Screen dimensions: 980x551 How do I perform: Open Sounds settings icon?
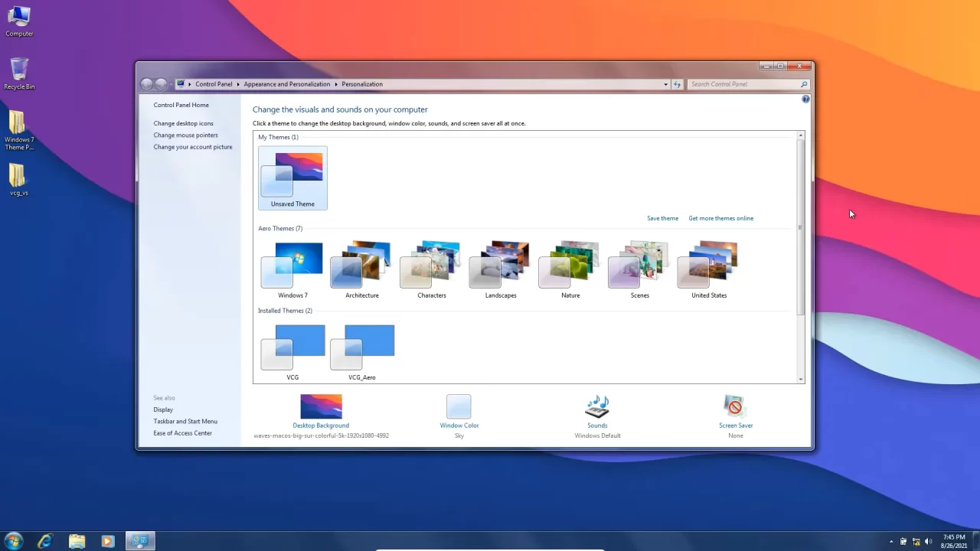click(597, 406)
